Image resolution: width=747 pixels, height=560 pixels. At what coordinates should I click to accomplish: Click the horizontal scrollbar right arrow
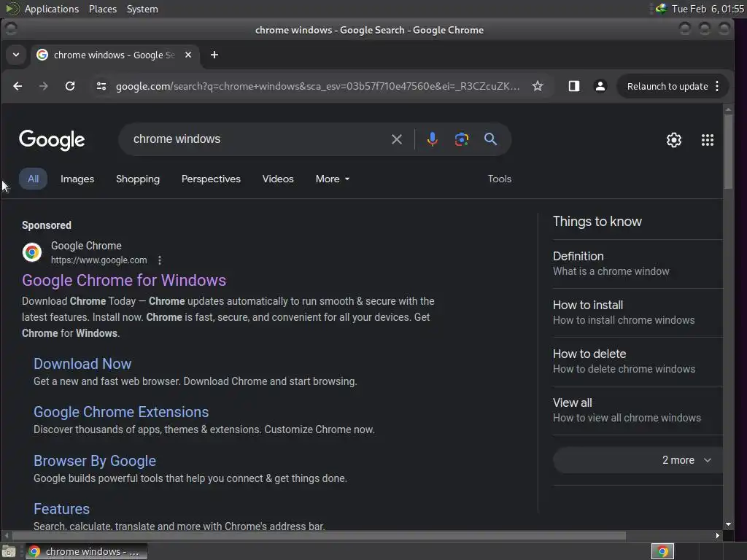click(718, 536)
